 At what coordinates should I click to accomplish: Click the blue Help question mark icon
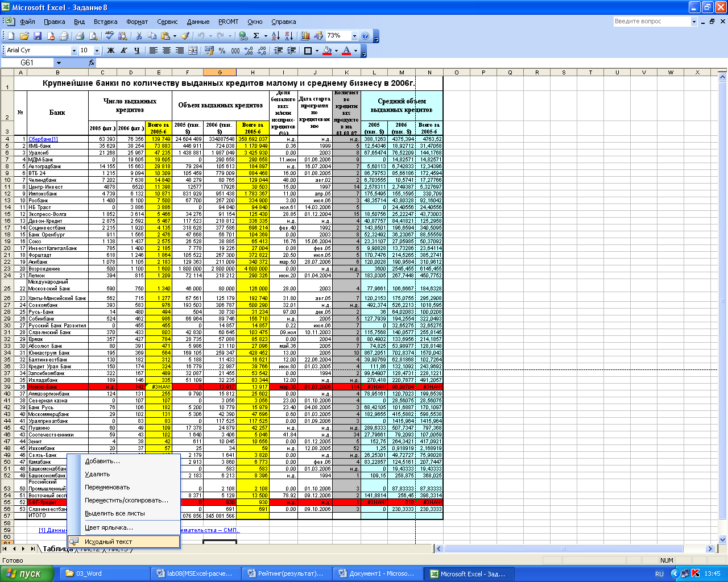[365, 36]
